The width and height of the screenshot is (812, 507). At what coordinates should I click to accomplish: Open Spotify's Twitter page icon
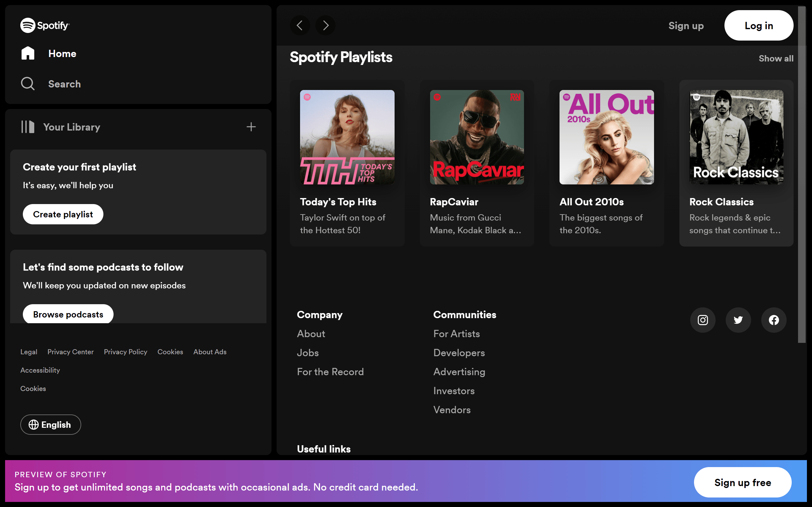(x=738, y=320)
